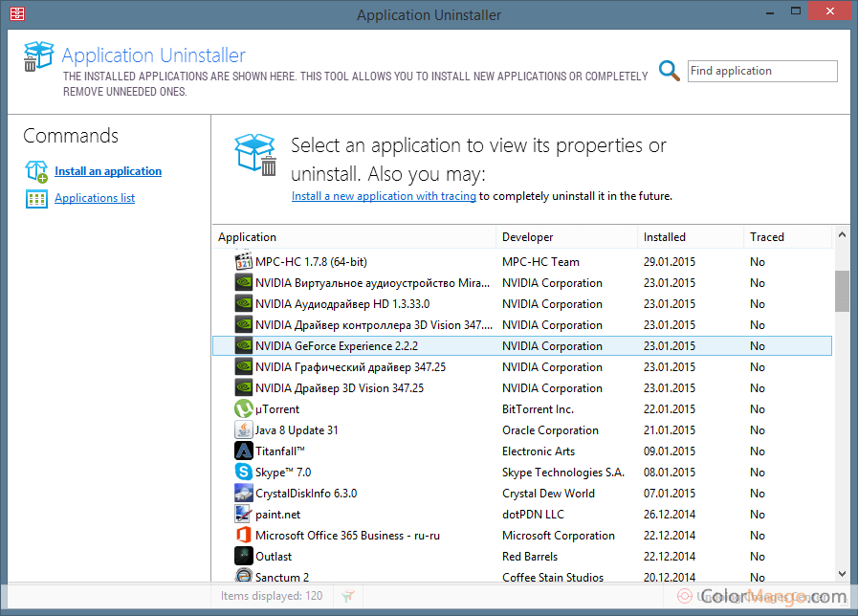Click the NVIDIA Аудиодрайвер HD icon
This screenshot has width=858, height=616.
(x=244, y=303)
